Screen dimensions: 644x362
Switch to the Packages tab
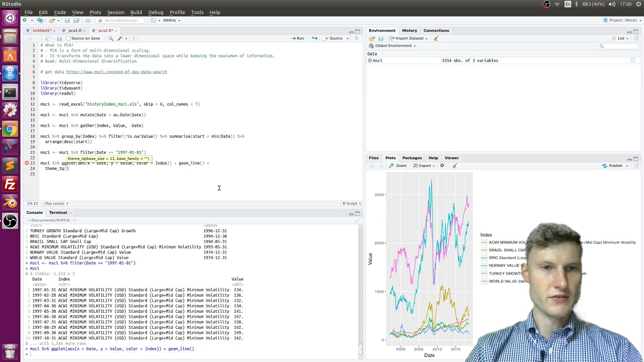(x=412, y=158)
